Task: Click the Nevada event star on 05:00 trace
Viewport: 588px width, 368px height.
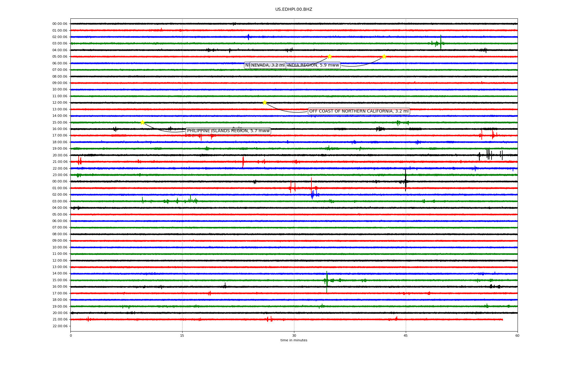Action: click(x=330, y=56)
